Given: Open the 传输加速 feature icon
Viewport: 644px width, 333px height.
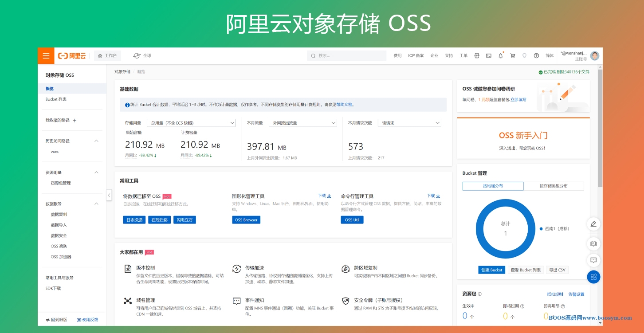Looking at the screenshot, I should (237, 269).
